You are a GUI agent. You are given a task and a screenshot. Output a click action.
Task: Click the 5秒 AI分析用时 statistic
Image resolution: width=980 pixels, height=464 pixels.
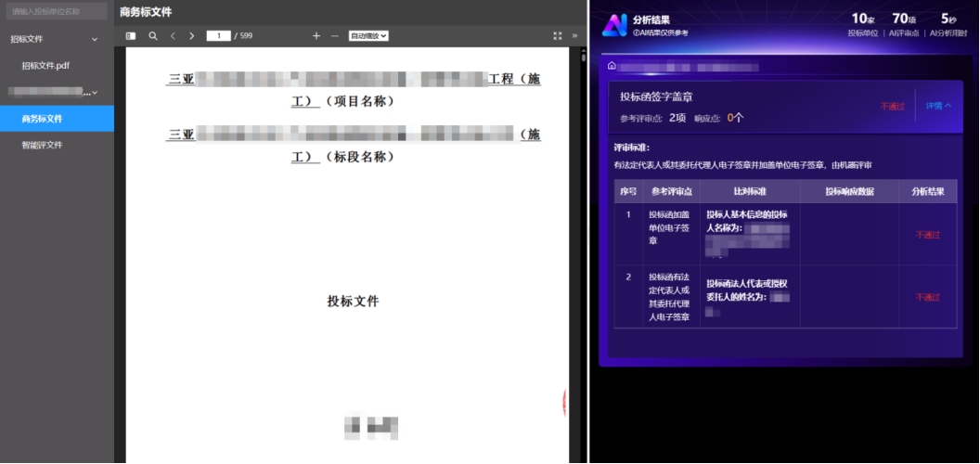pos(948,25)
